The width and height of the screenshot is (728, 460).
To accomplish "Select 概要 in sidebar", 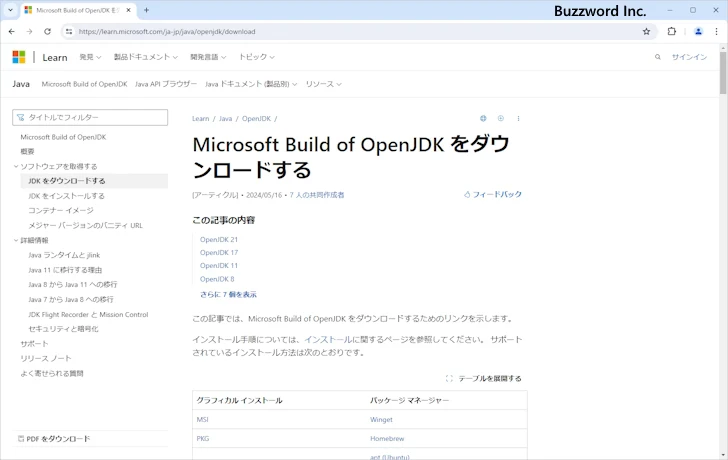I will (27, 151).
